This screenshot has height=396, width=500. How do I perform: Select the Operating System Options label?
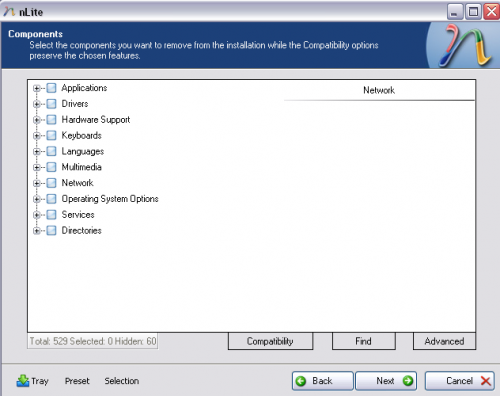click(x=110, y=199)
